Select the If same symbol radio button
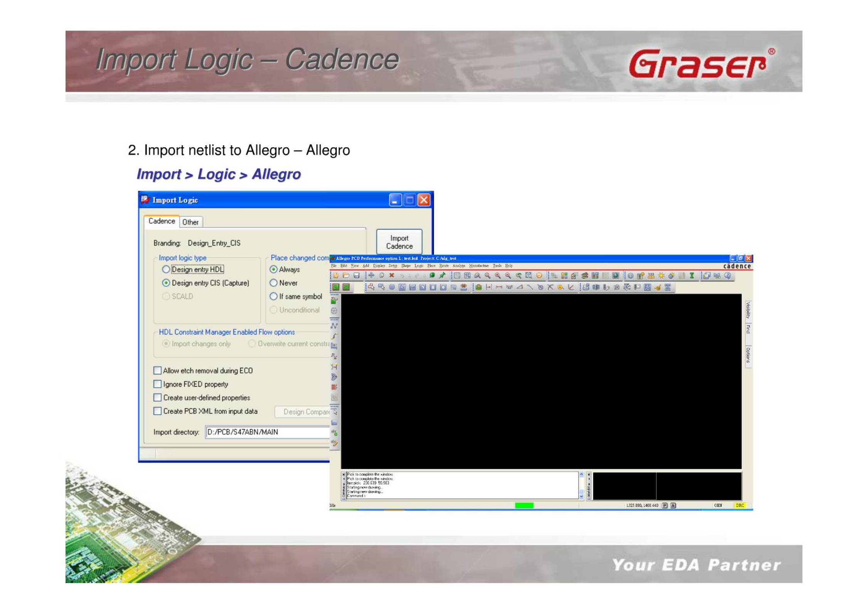Image resolution: width=868 pixels, height=614 pixels. (x=273, y=296)
